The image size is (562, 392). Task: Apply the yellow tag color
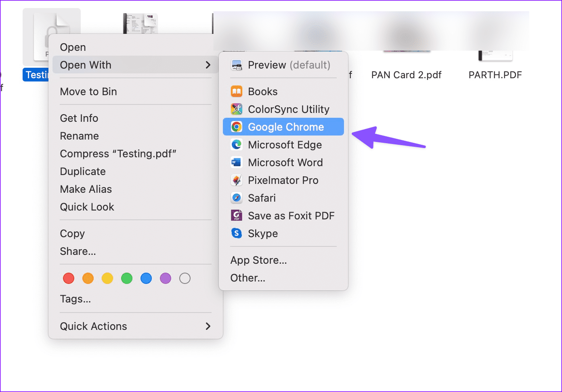pyautogui.click(x=107, y=278)
